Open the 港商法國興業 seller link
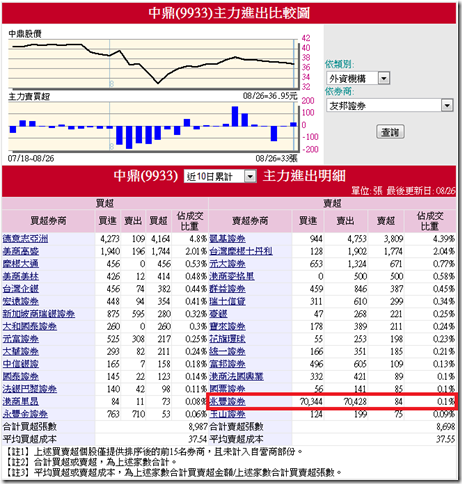The height and width of the screenshot is (484, 462). [x=237, y=377]
